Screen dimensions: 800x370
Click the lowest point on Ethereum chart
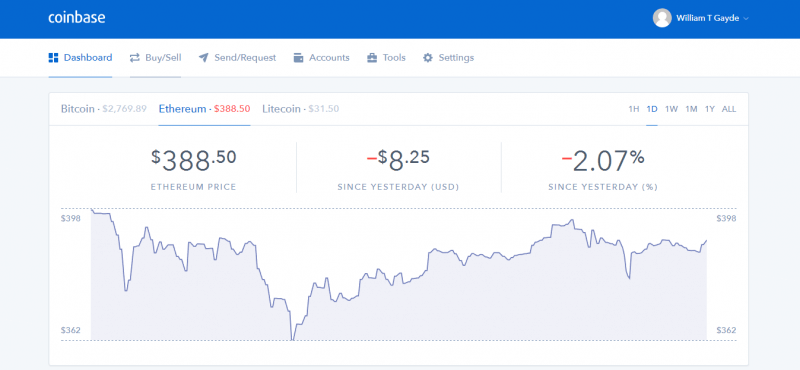click(x=292, y=339)
